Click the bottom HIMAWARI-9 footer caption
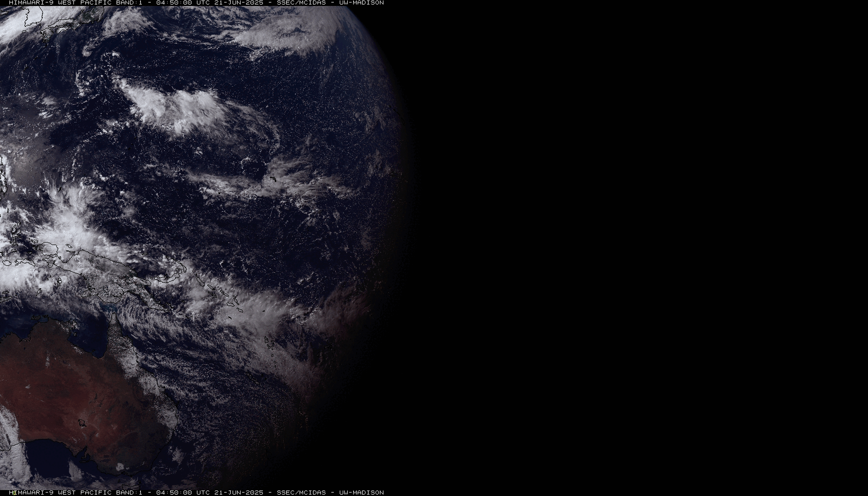Screen dimensions: 868x496 (196, 493)
